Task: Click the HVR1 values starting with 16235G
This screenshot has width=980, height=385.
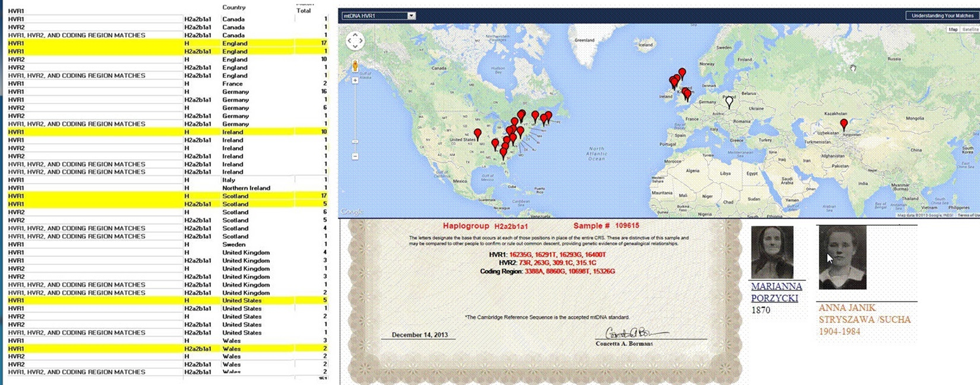Action: [558, 255]
